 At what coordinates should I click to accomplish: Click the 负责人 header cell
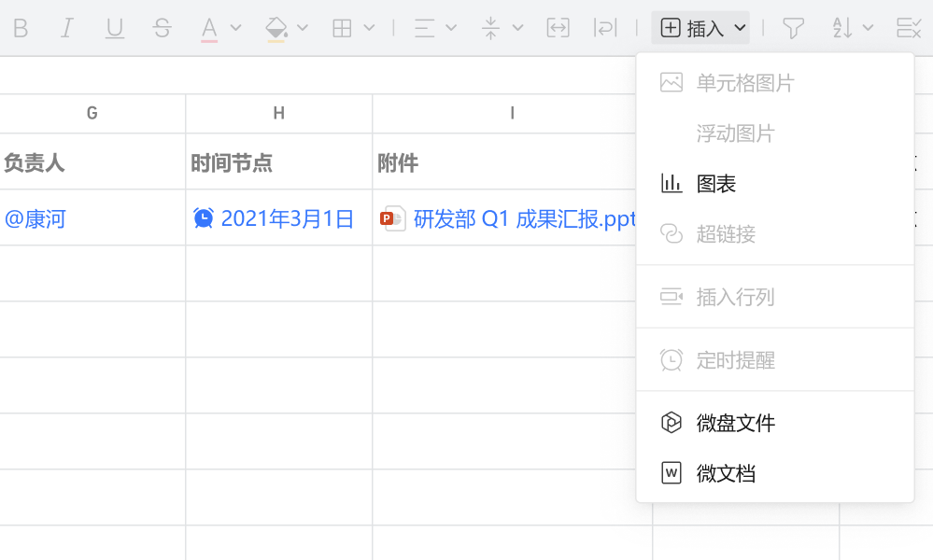click(x=92, y=161)
